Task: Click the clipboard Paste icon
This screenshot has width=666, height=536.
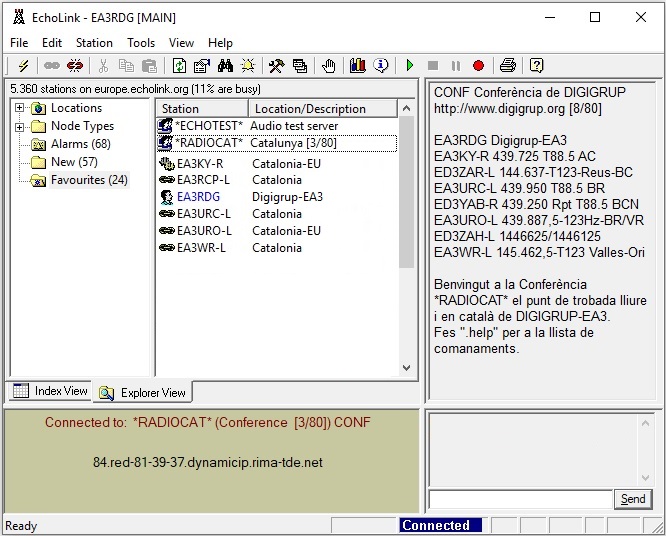Action: tap(149, 65)
